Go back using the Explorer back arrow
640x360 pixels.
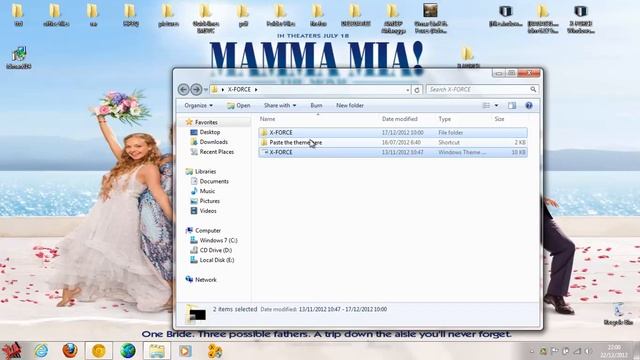(x=184, y=89)
